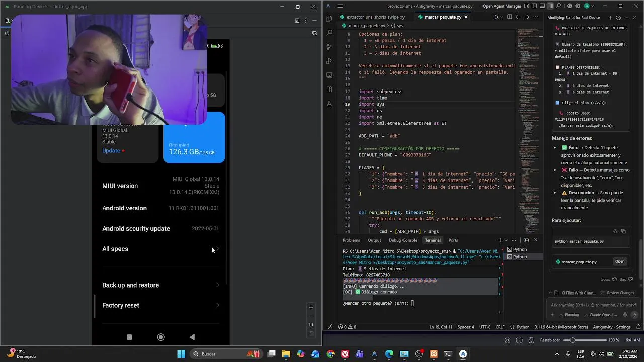Open the Run and Debug view

point(329,61)
